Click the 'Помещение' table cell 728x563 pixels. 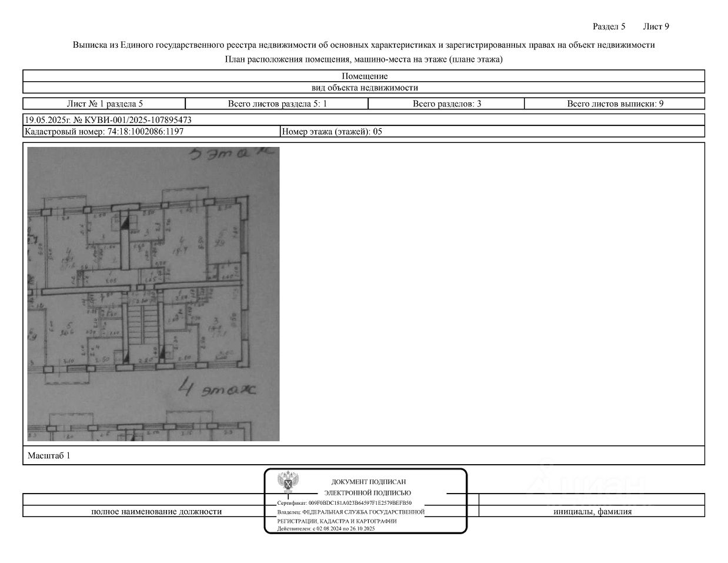[364, 76]
